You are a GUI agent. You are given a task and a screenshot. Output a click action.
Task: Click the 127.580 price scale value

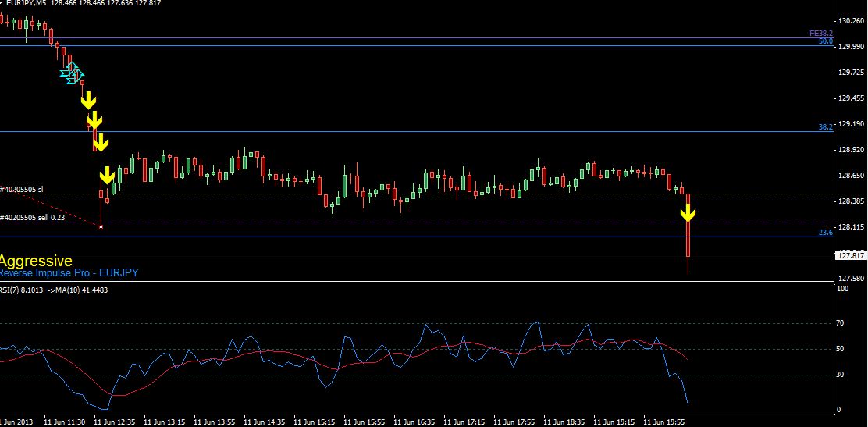coord(852,279)
